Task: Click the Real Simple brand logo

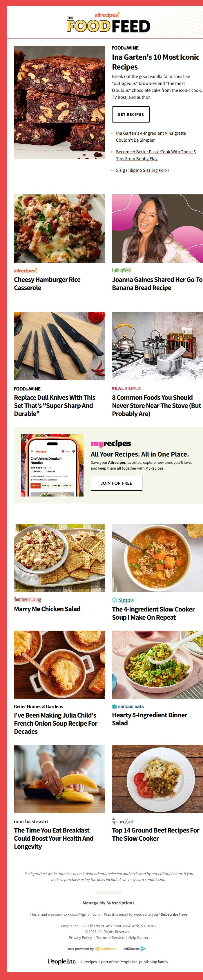Action: pyautogui.click(x=126, y=388)
